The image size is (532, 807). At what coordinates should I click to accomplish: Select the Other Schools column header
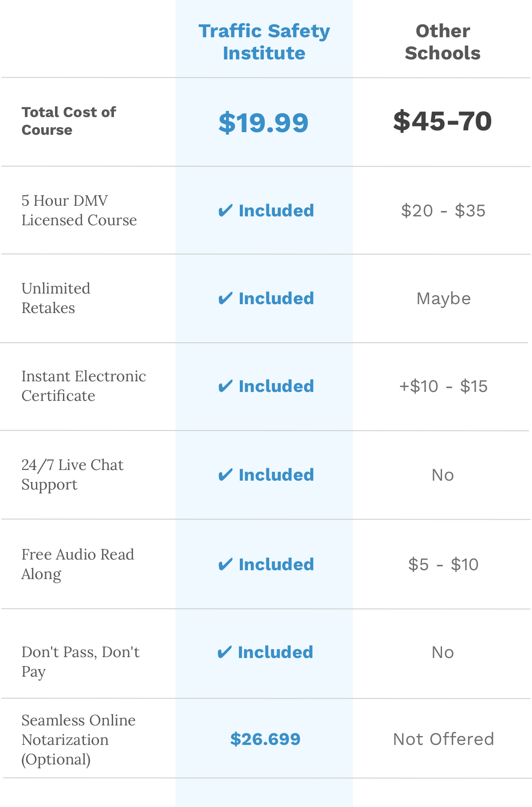442,42
